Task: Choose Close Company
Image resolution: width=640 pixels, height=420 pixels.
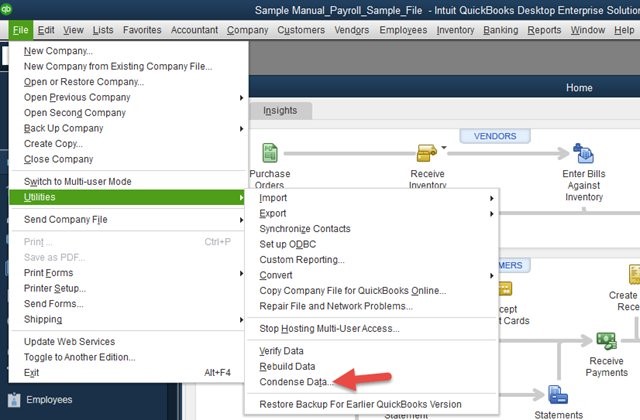Action: tap(58, 160)
